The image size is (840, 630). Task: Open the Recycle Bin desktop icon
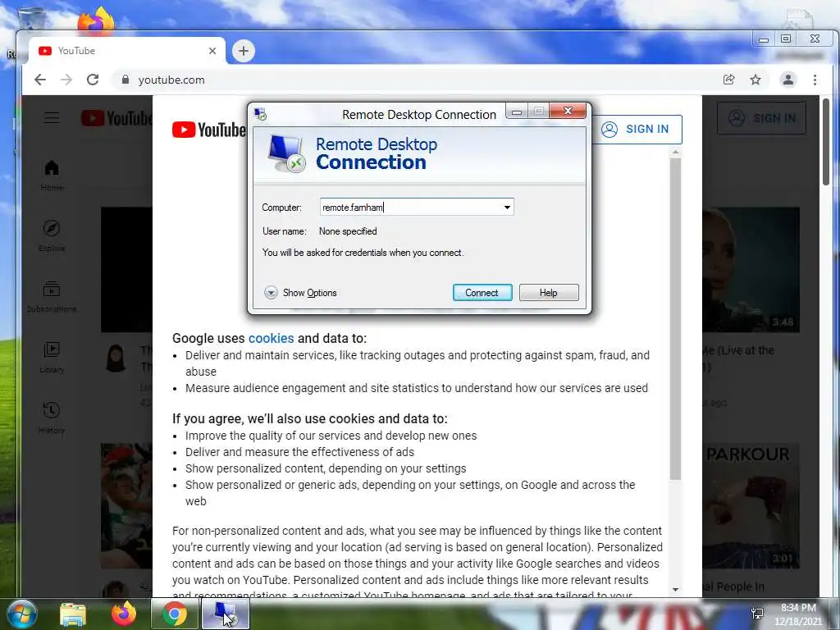click(31, 19)
